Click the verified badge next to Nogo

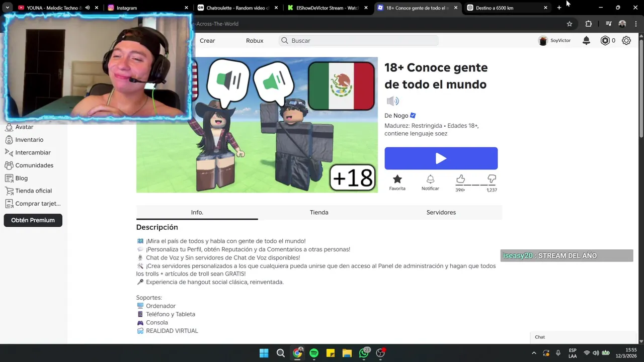(413, 115)
